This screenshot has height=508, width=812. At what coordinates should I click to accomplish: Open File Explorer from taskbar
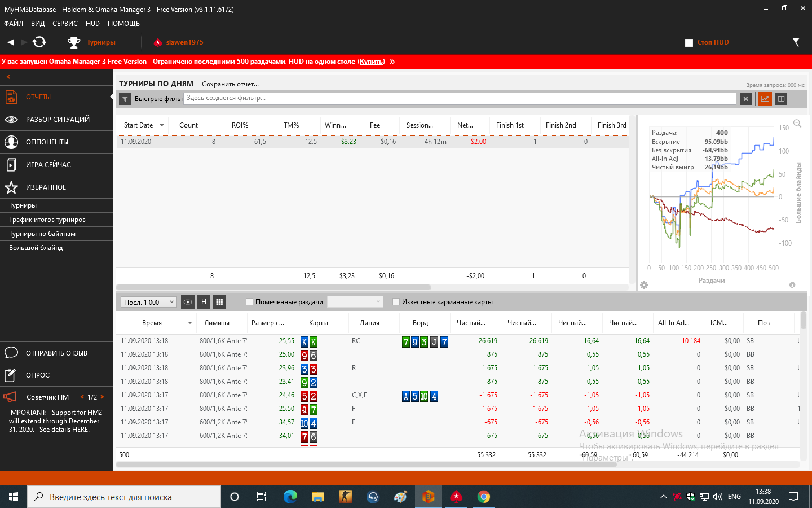pyautogui.click(x=318, y=497)
